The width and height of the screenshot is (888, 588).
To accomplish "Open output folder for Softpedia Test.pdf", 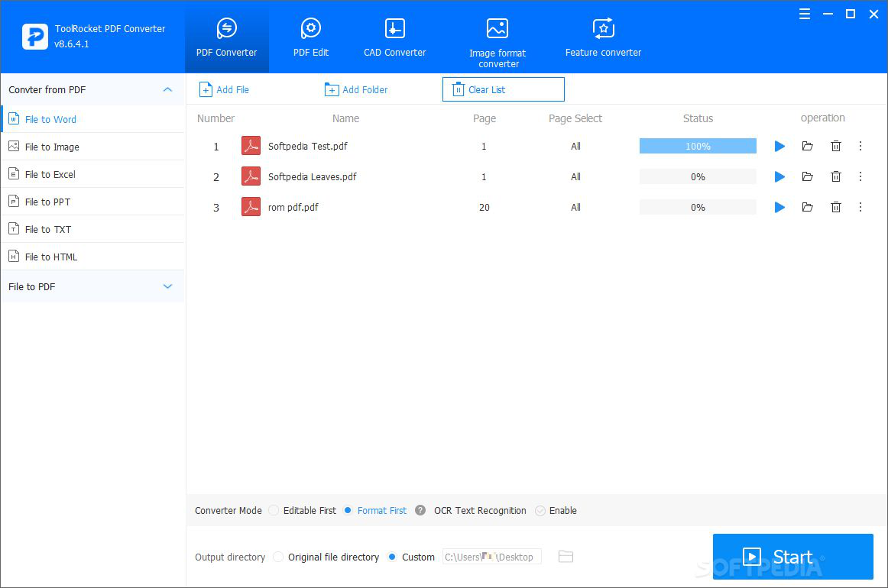I will tap(808, 146).
